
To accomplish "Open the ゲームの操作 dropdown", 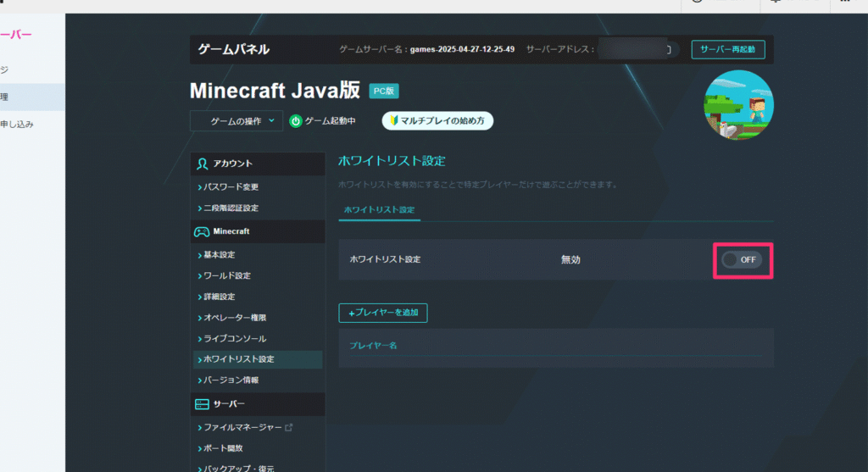I will (236, 120).
